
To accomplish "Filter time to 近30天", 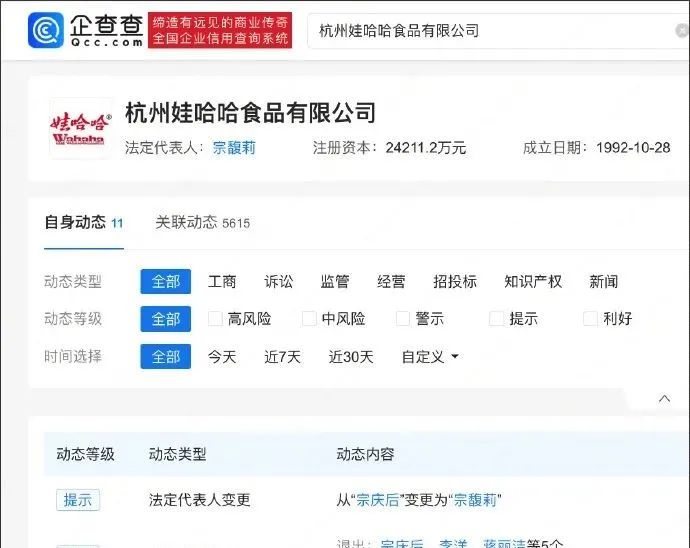I will click(x=351, y=357).
